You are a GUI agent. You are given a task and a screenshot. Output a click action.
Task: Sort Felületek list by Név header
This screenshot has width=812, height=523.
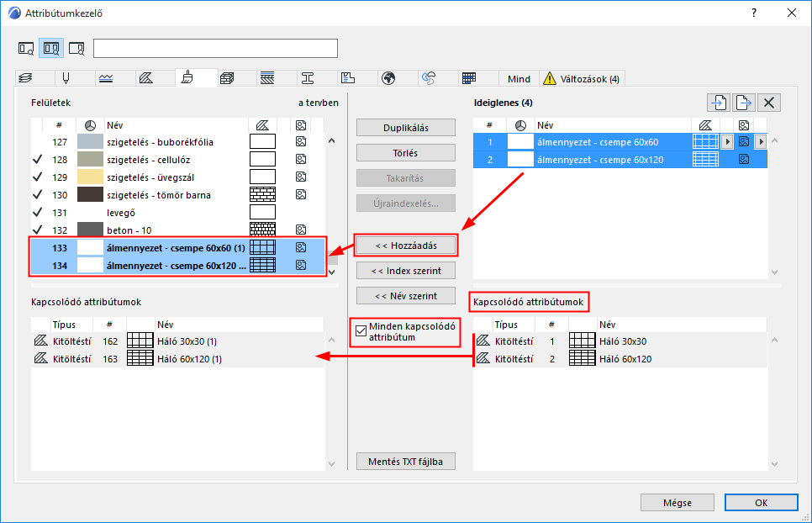pyautogui.click(x=176, y=125)
